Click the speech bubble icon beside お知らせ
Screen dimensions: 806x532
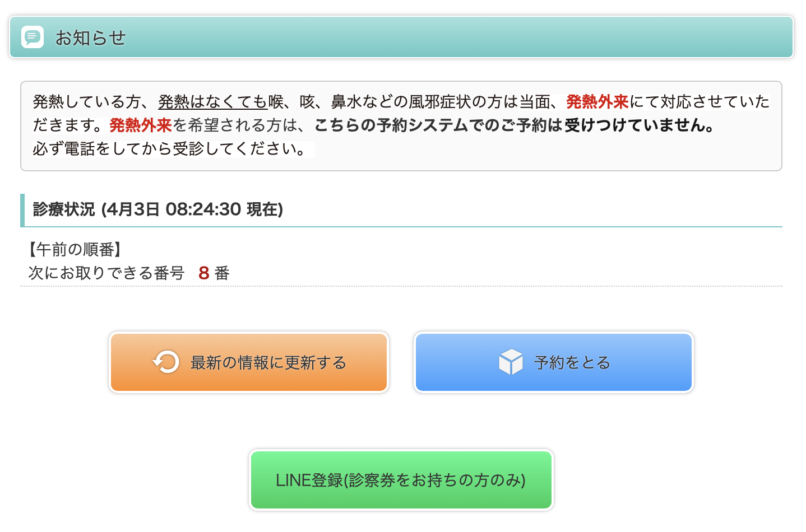pyautogui.click(x=33, y=37)
